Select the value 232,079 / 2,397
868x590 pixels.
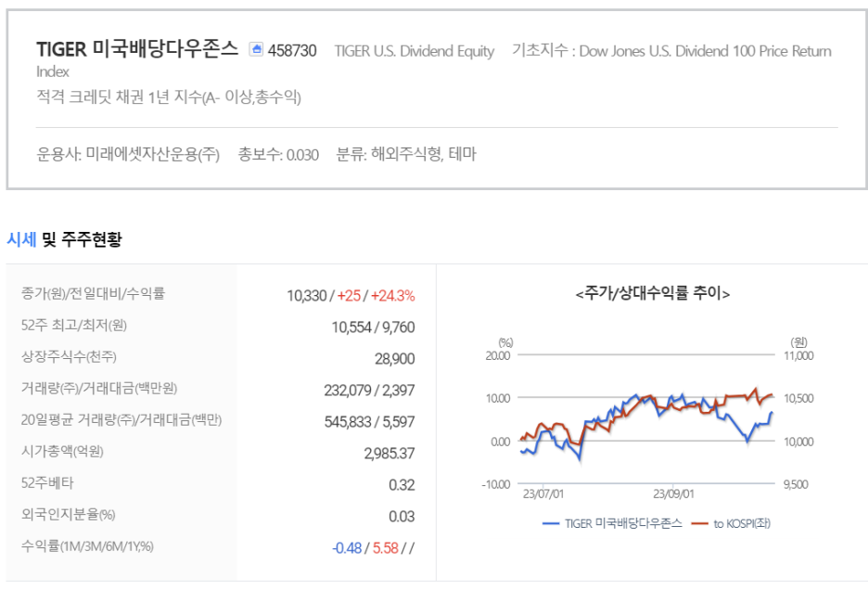[x=369, y=391]
